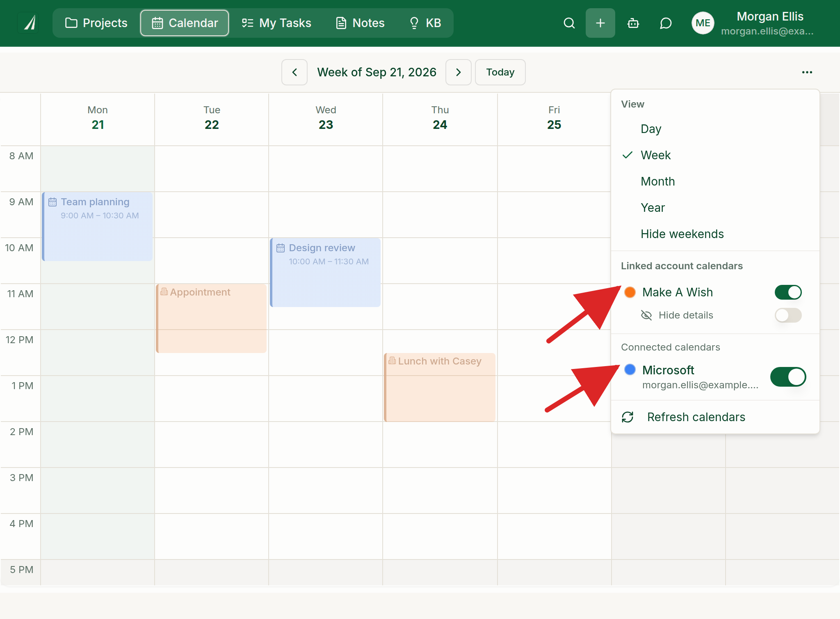Choose Year view in menu
The image size is (840, 619).
pos(715,208)
